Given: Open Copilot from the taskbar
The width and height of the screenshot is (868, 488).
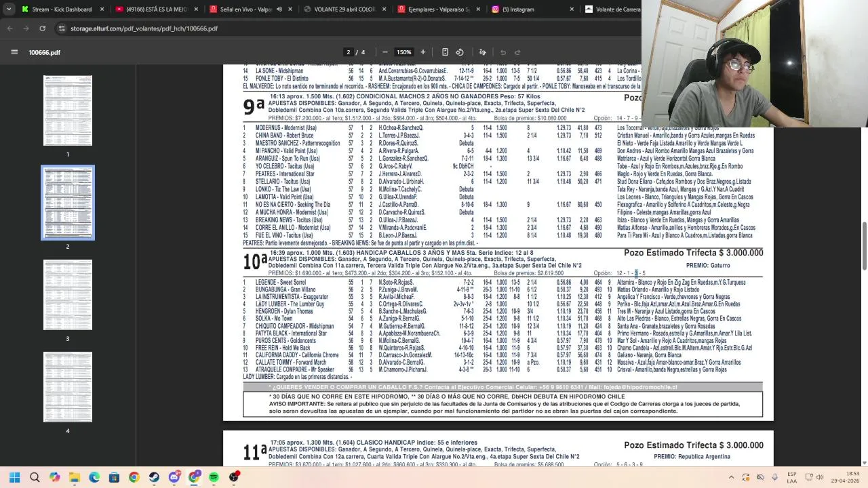Looking at the screenshot, I should point(54,477).
